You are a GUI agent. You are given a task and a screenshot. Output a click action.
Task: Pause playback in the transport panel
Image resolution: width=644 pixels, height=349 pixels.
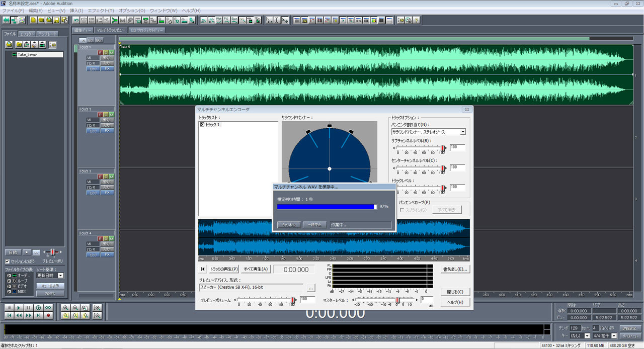coord(29,307)
